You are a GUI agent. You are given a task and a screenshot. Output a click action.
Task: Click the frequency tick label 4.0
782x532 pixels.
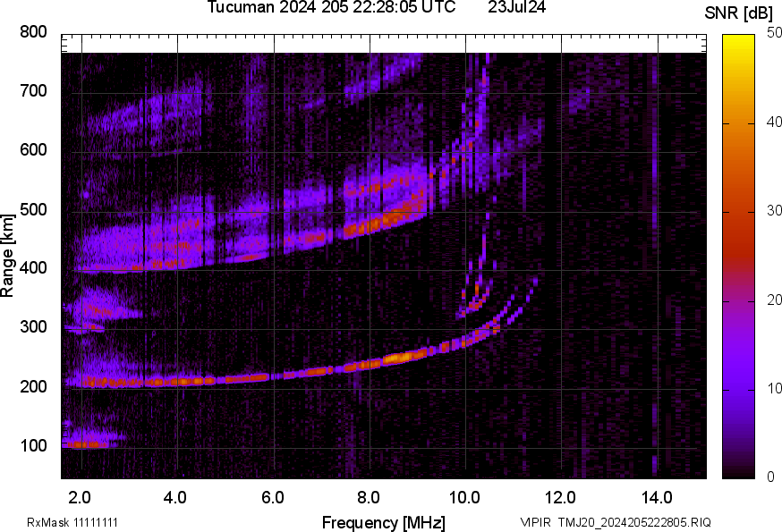(x=175, y=498)
